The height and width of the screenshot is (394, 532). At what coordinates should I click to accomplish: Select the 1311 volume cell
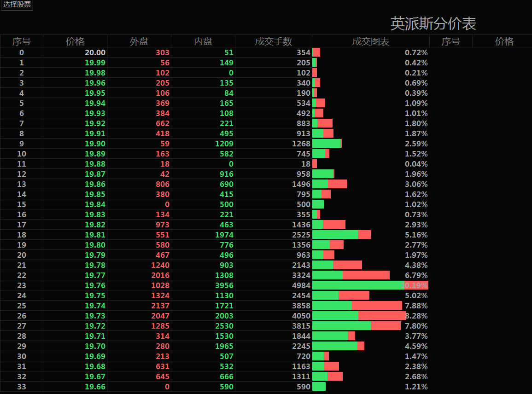(x=301, y=377)
